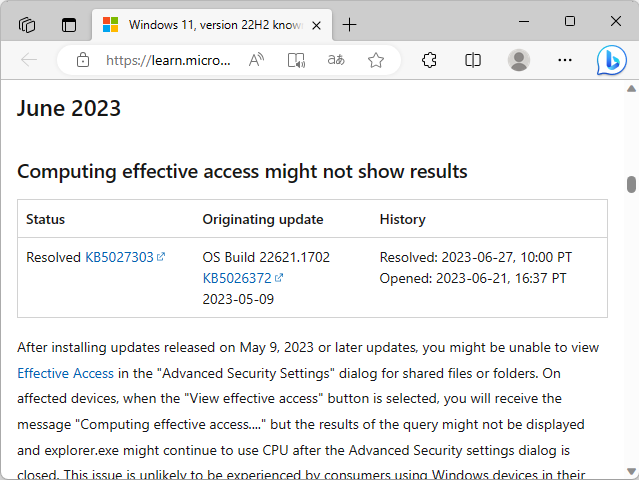Image resolution: width=639 pixels, height=480 pixels.
Task: Close the Windows 11 22H2 tab
Action: [x=318, y=24]
